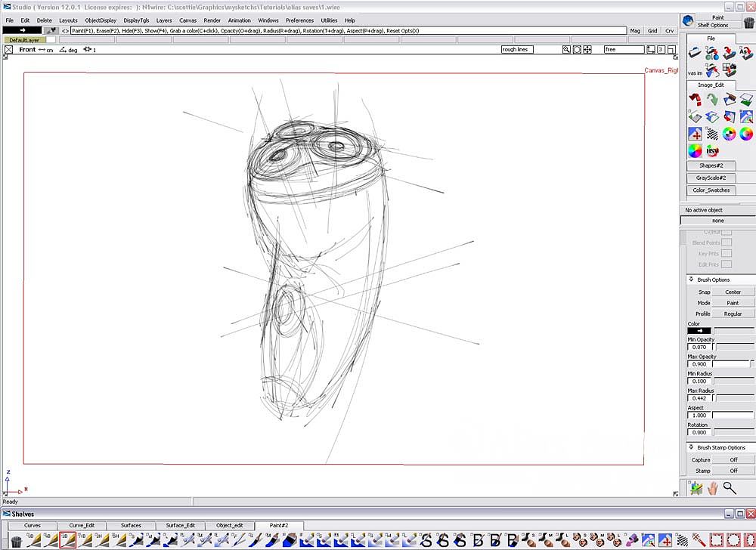The height and width of the screenshot is (550, 756).
Task: Select the hand pan tool
Action: pos(712,488)
